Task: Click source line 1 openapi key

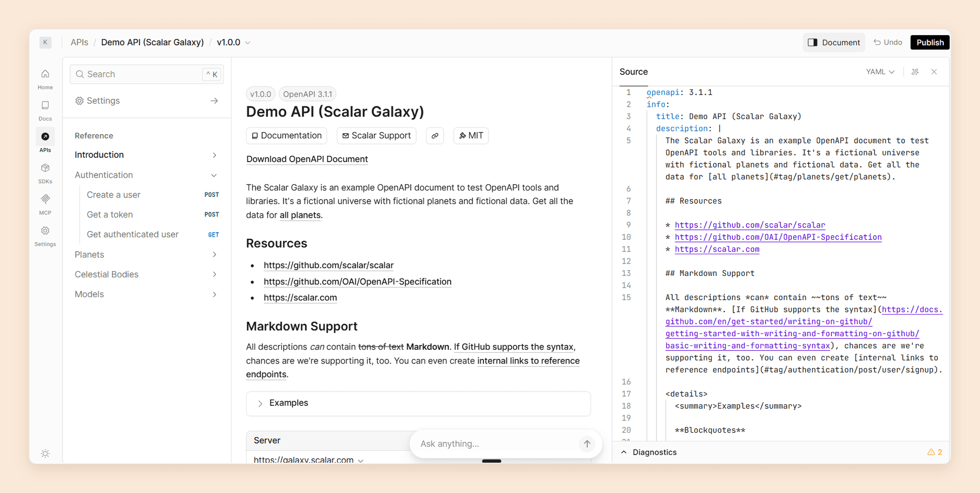Action: coord(663,92)
